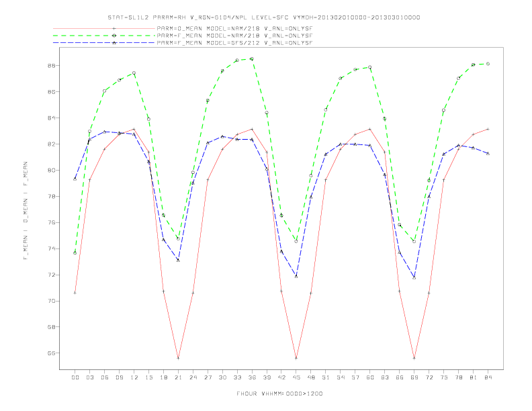Image resolution: width=532 pixels, height=411 pixels.
Task: Click the x-axis title FHOUR VHHMM:0000>1200
Action: coord(279,394)
